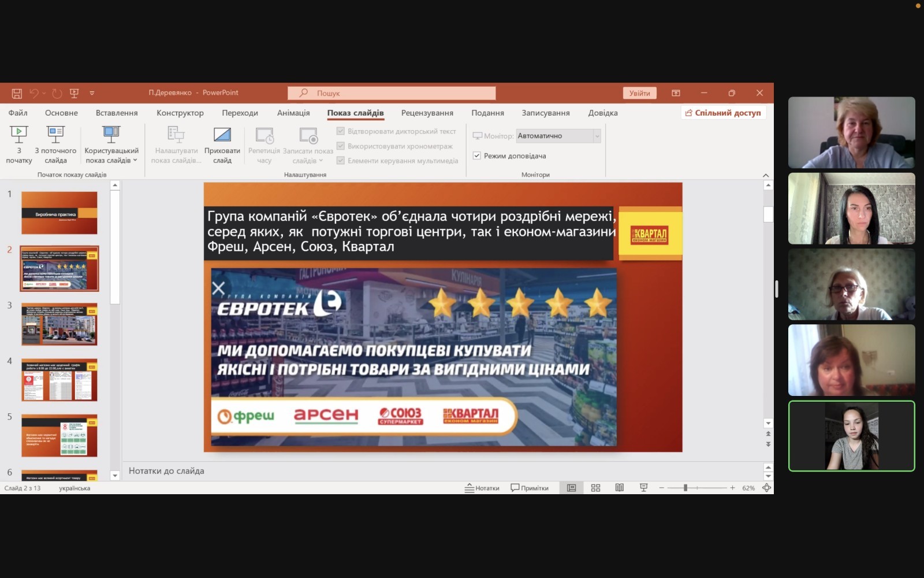The height and width of the screenshot is (578, 924).
Task: Toggle Presenter View checkbox
Action: pos(477,155)
